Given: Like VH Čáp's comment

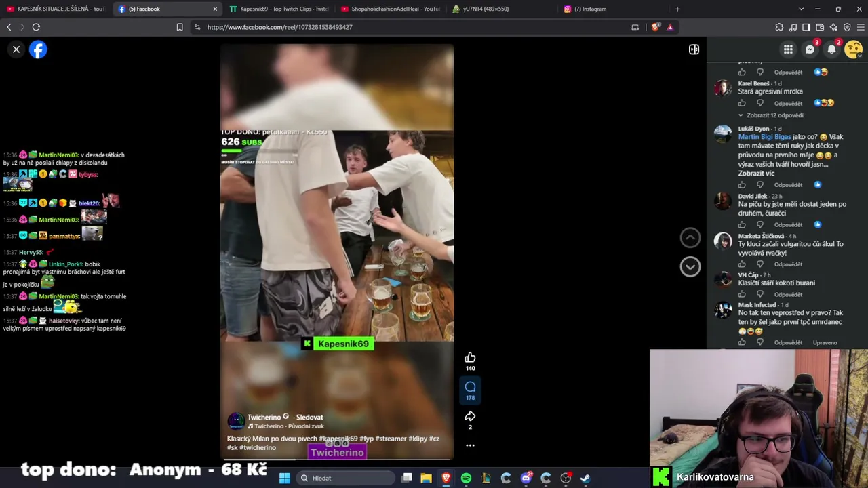Looking at the screenshot, I should click(742, 294).
